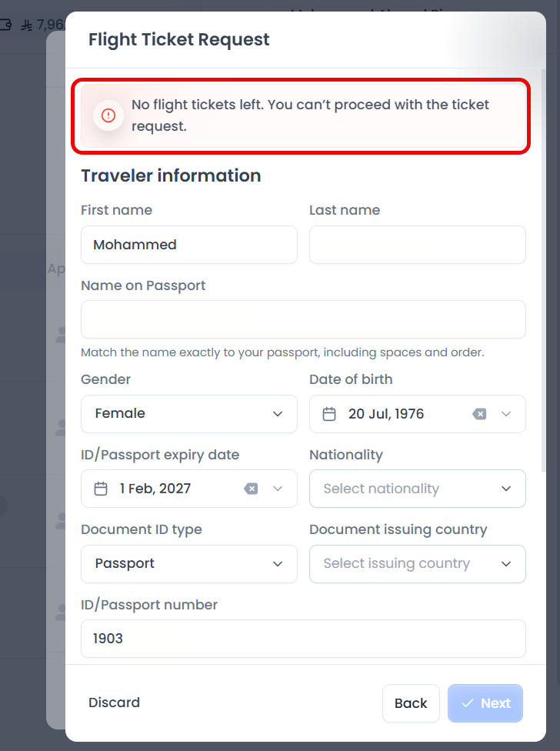Expand the Select issuing country dropdown

(417, 563)
